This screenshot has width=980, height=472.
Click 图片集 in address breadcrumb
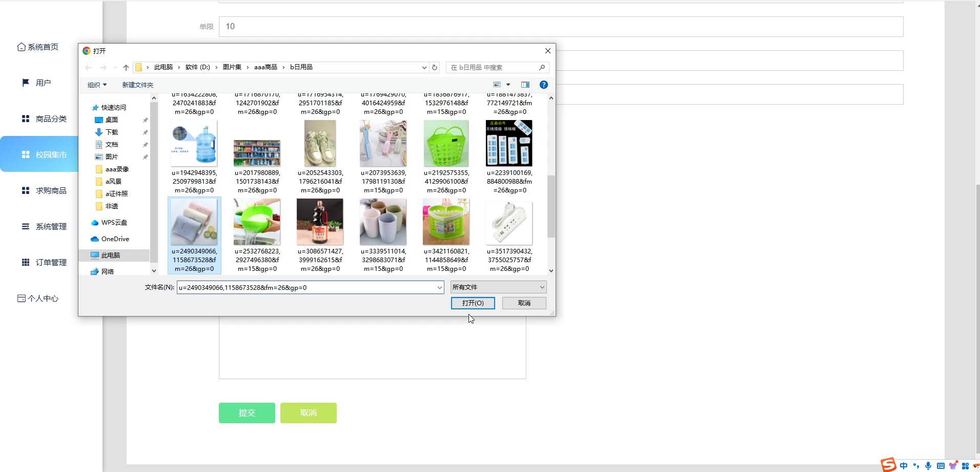pyautogui.click(x=232, y=67)
